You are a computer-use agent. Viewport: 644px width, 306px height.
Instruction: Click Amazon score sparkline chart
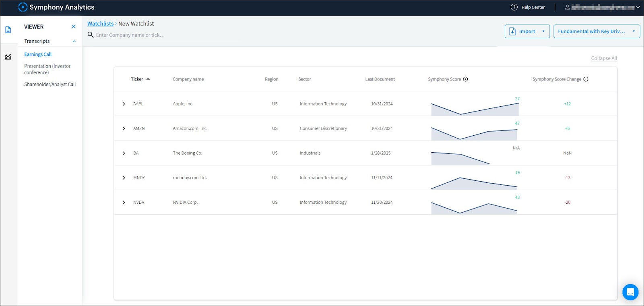(474, 134)
